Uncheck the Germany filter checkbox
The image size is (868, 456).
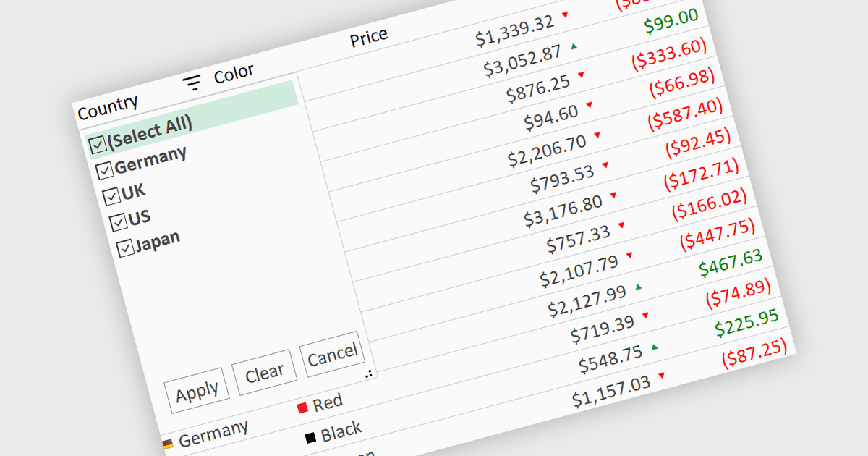(x=105, y=170)
